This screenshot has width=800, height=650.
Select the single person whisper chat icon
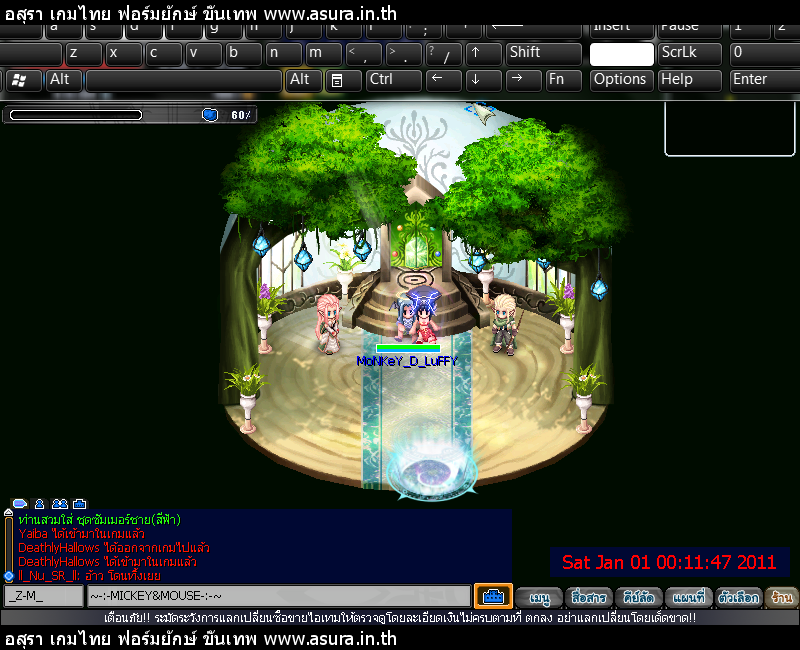[40, 503]
